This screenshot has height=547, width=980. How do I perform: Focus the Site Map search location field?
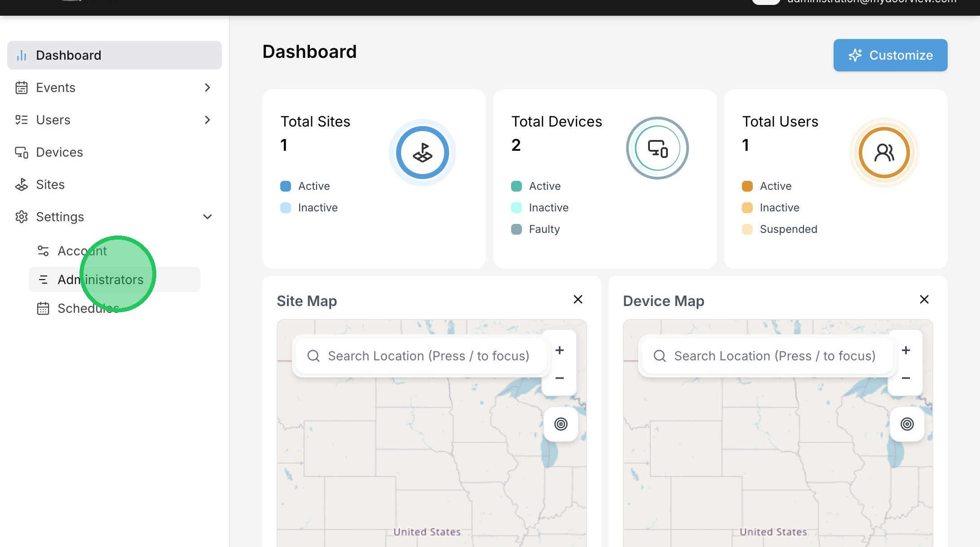pyautogui.click(x=428, y=356)
